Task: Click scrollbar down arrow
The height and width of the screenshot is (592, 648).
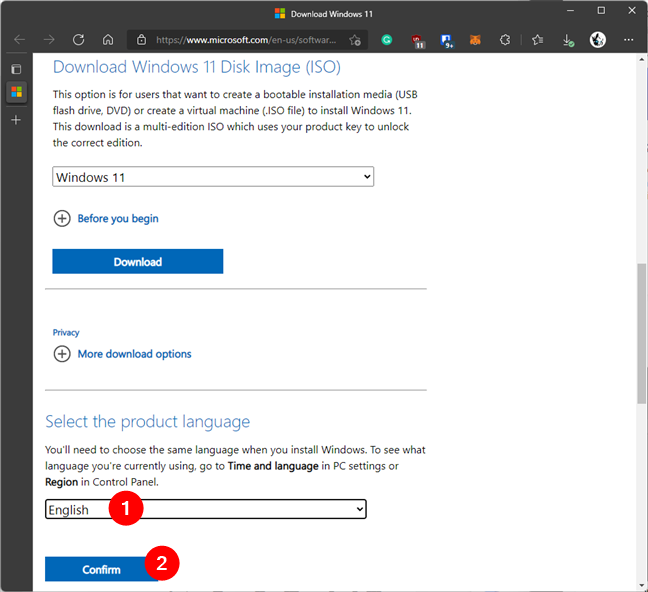Action: click(x=641, y=585)
